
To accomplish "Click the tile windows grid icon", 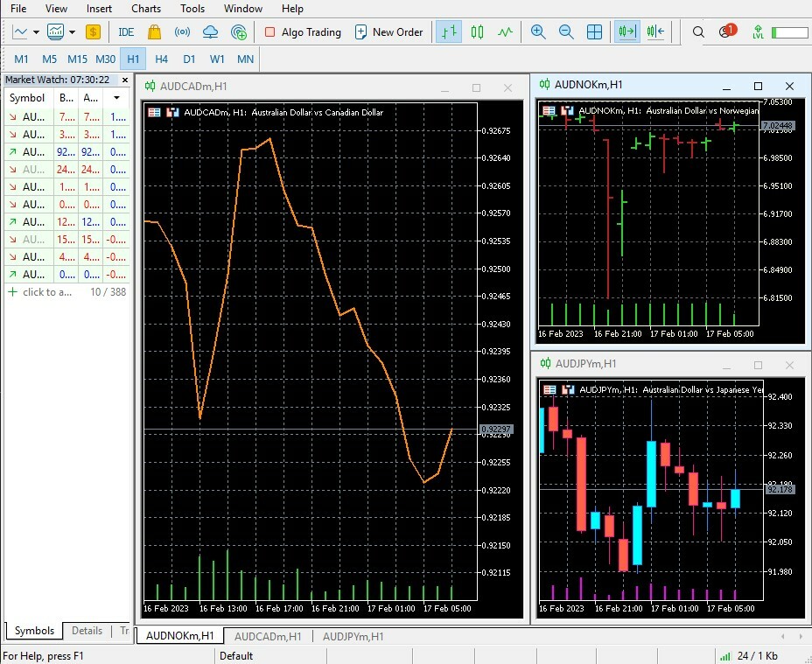I will click(x=594, y=32).
